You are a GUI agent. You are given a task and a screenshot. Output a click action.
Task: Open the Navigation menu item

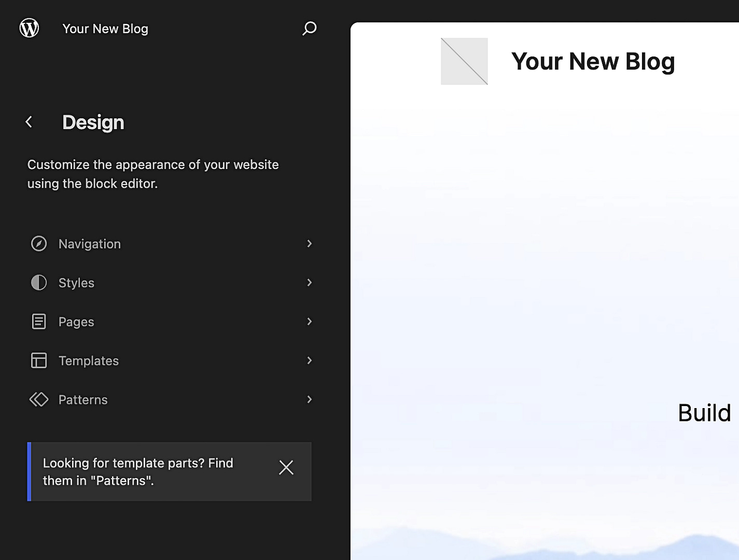[x=171, y=244]
